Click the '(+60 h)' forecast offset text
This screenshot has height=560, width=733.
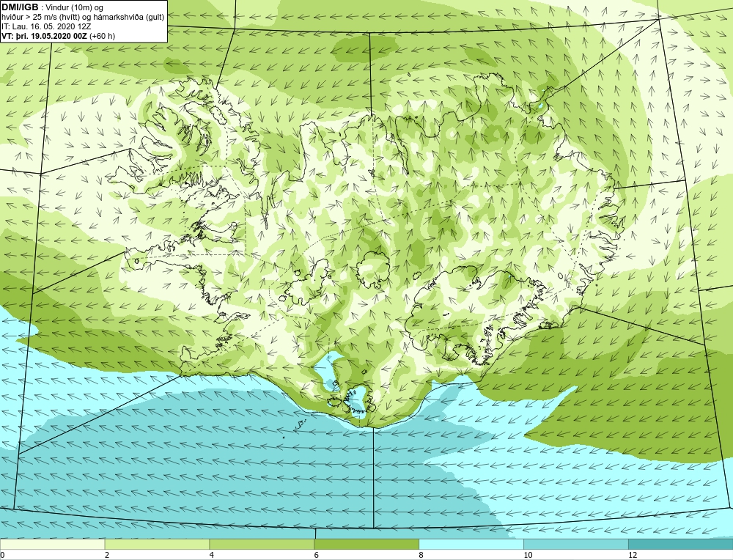pyautogui.click(x=102, y=35)
